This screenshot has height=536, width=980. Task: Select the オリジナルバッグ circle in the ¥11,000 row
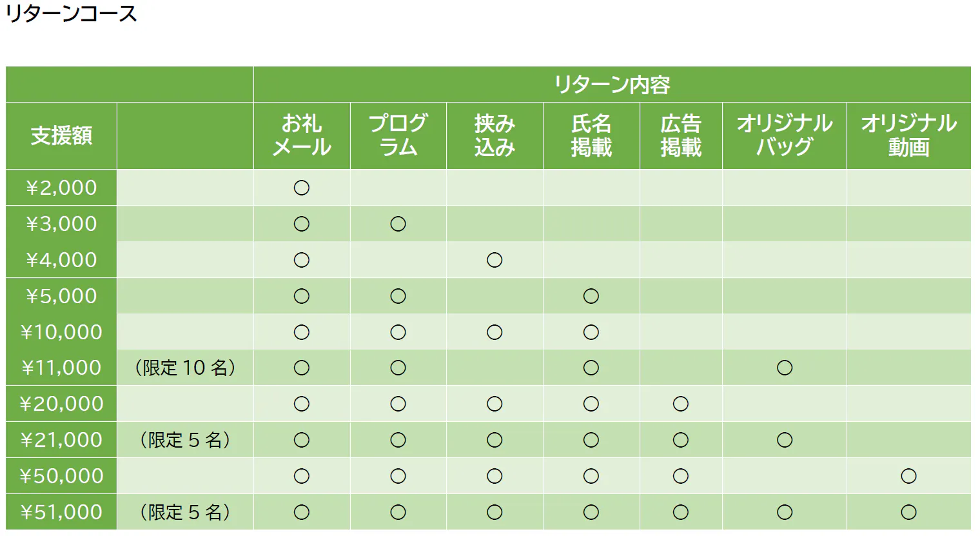pos(785,368)
